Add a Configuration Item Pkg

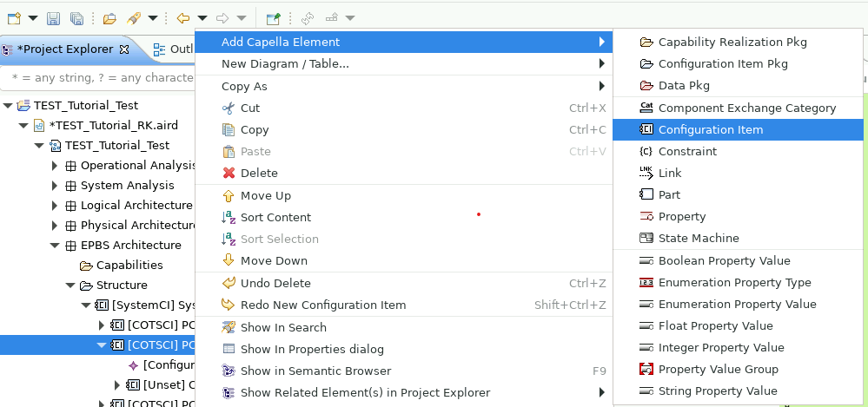coord(738,63)
